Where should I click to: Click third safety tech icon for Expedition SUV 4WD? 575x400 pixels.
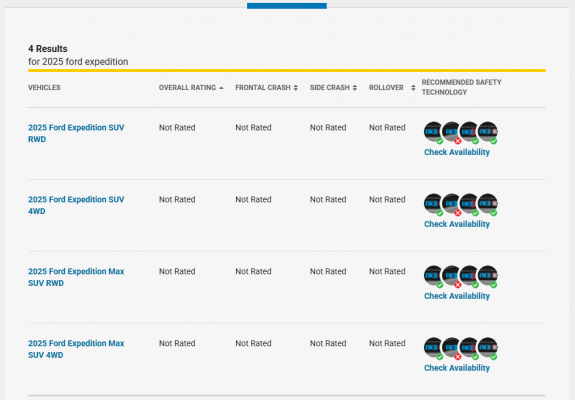click(469, 204)
